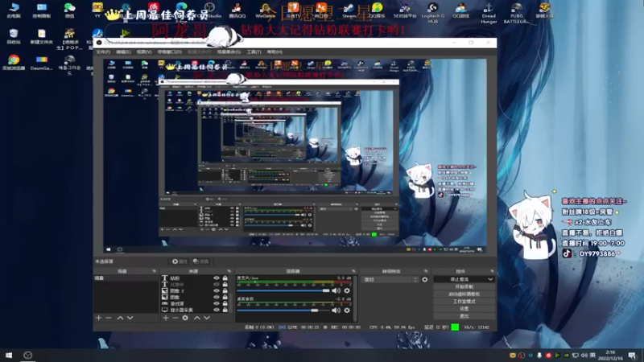Remove the selected source with minus icon

(x=175, y=318)
